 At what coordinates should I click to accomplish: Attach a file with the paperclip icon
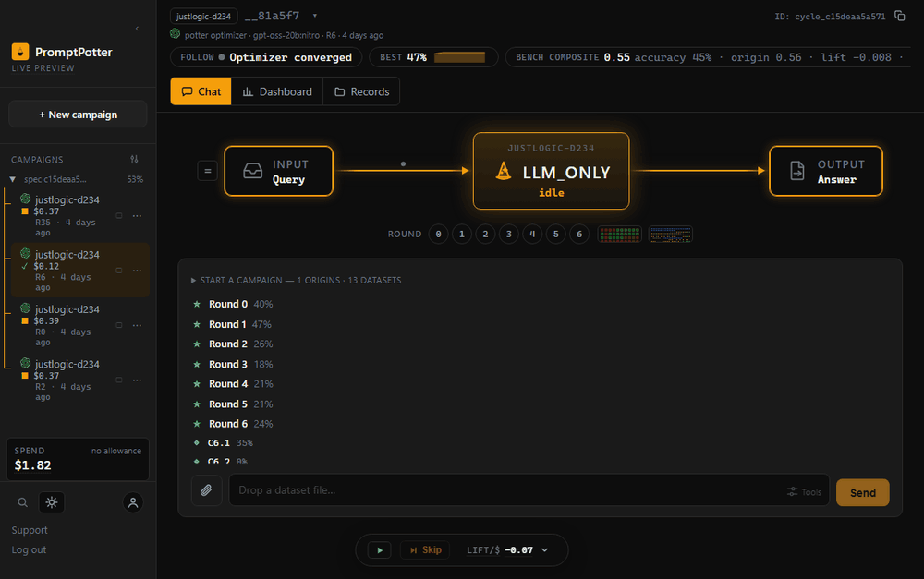click(206, 490)
